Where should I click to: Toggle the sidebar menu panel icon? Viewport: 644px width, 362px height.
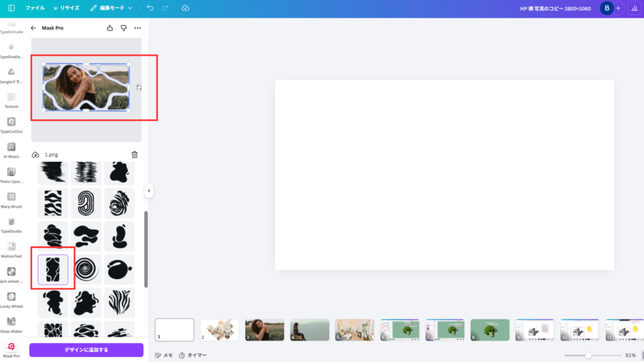click(11, 8)
